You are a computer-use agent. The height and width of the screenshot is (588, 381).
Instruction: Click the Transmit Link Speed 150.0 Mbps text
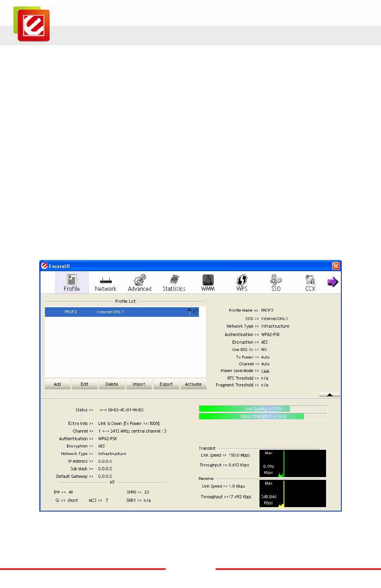[225, 455]
